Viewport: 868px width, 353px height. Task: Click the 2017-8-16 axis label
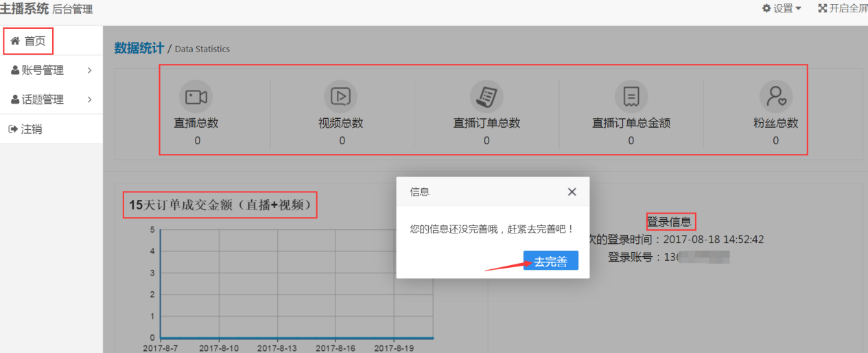pyautogui.click(x=336, y=348)
